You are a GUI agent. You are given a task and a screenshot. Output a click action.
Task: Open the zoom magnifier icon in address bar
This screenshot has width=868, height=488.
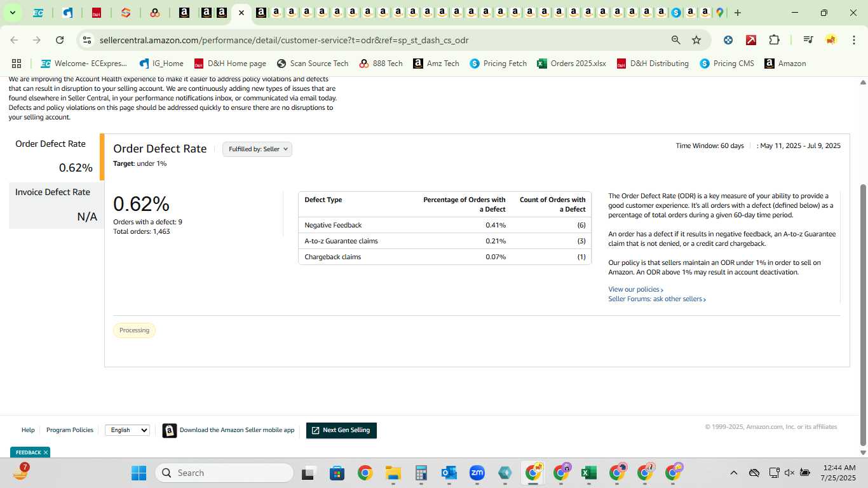click(x=676, y=40)
